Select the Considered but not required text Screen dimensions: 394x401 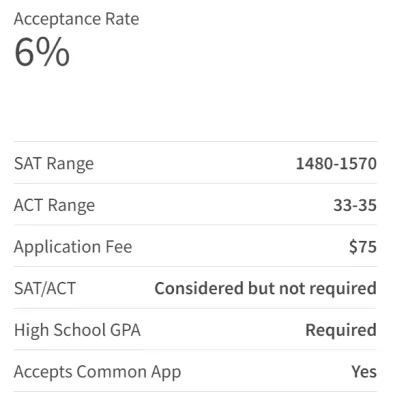[266, 289]
